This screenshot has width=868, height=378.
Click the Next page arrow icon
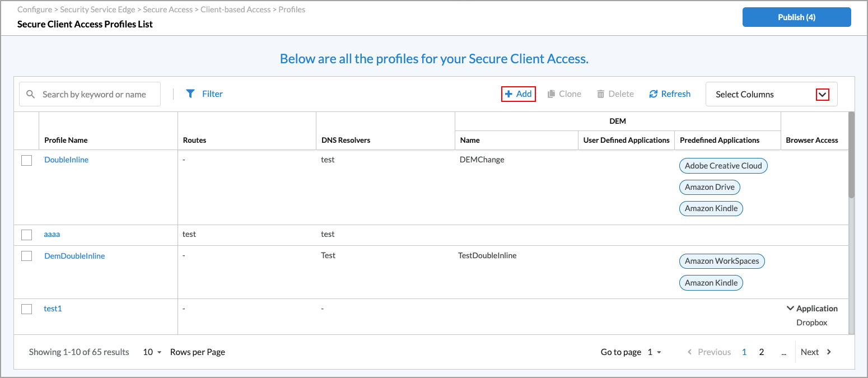[829, 352]
